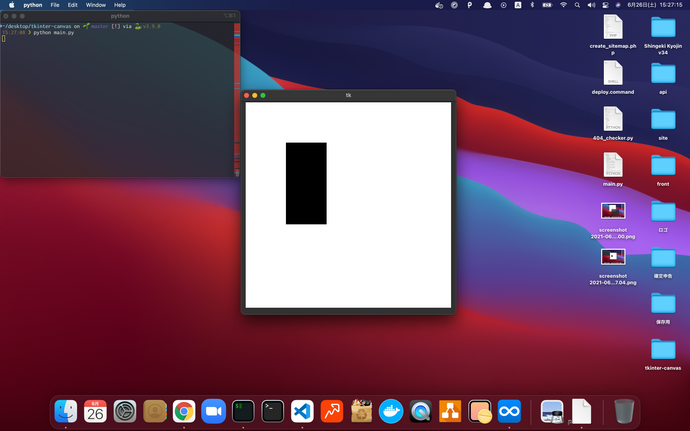690x431 pixels.
Task: Open Spotlight search magnifier
Action: [577, 5]
